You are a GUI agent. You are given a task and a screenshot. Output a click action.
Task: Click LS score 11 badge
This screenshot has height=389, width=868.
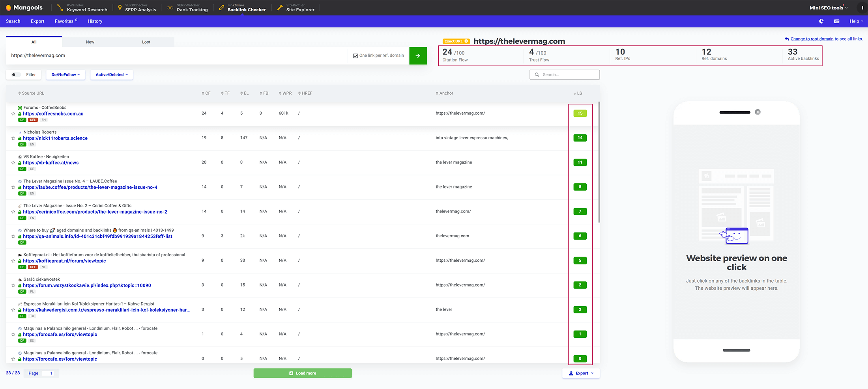tap(580, 162)
